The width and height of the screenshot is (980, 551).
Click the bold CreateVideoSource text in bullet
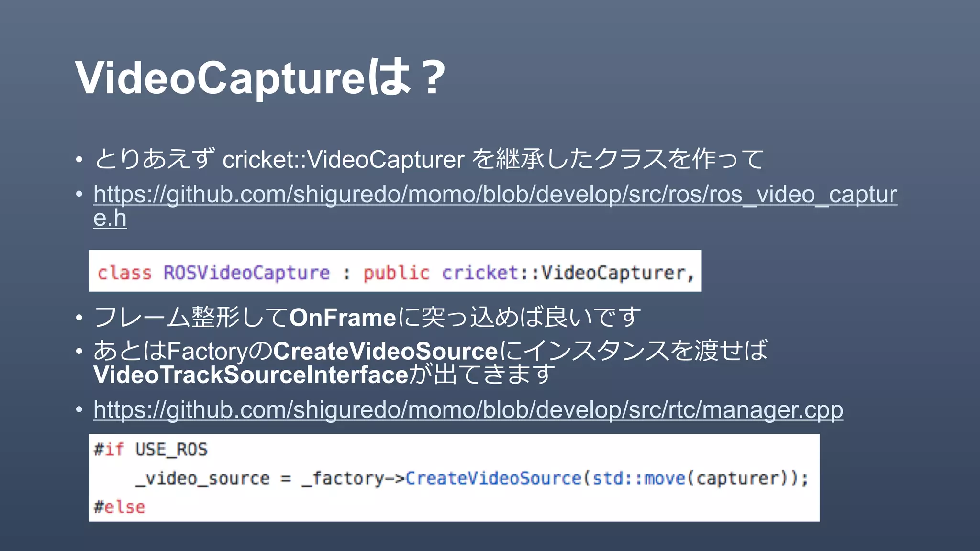(x=386, y=352)
